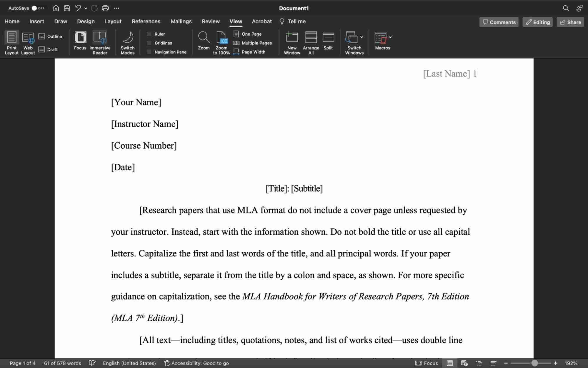Toggle the Gridlines checkbox
This screenshot has width=588, height=368.
(x=149, y=42)
